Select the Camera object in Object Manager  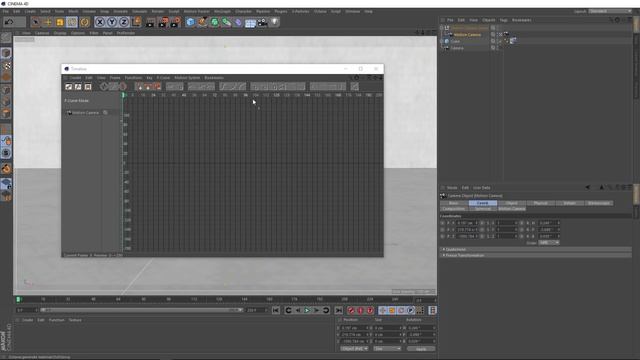pos(457,48)
